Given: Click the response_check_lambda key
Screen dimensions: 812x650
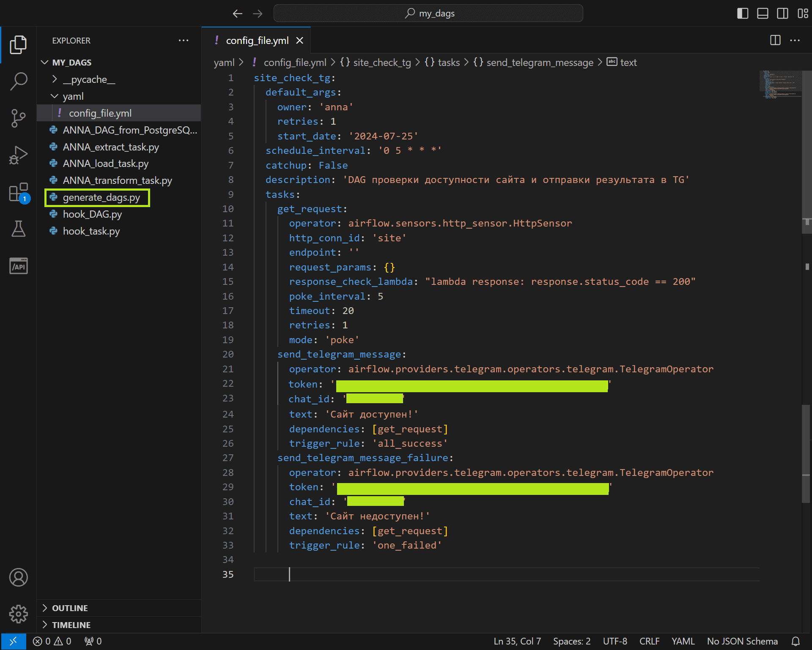Looking at the screenshot, I should tap(351, 281).
